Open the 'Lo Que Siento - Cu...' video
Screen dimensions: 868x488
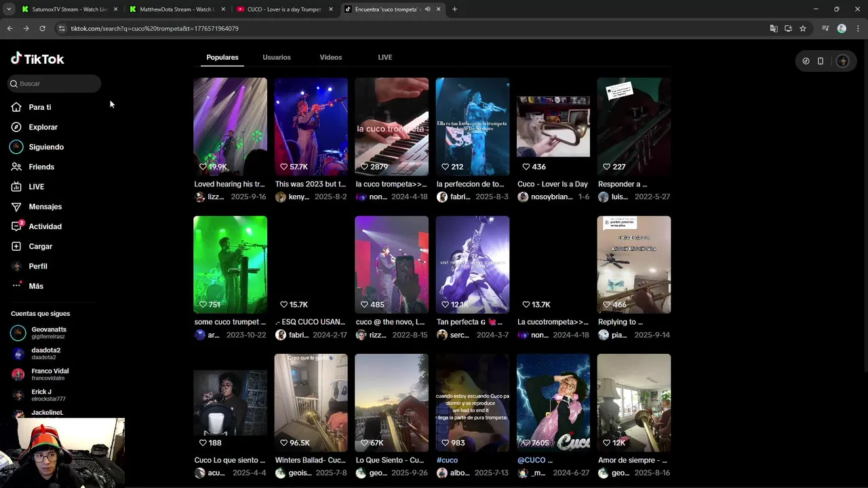391,403
